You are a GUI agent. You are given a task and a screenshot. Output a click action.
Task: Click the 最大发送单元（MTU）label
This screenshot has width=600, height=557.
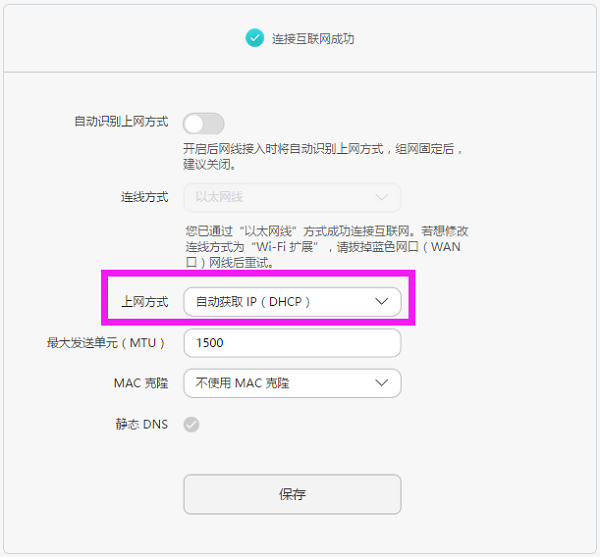pos(106,343)
